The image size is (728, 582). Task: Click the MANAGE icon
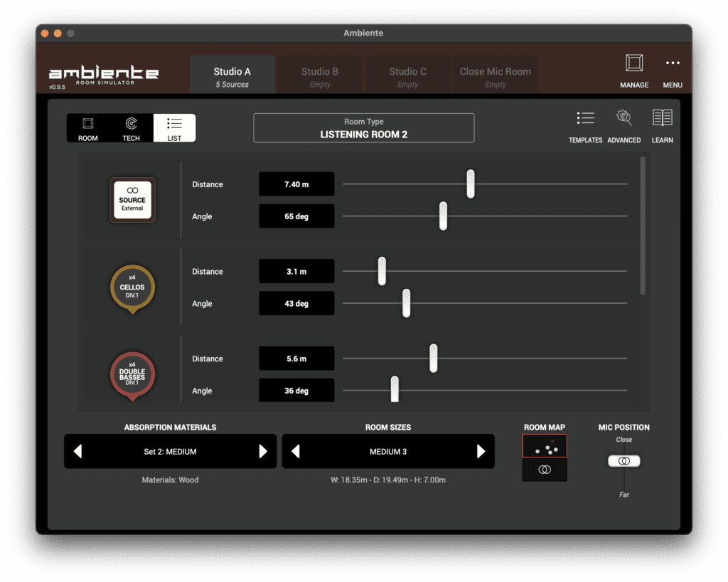[633, 71]
